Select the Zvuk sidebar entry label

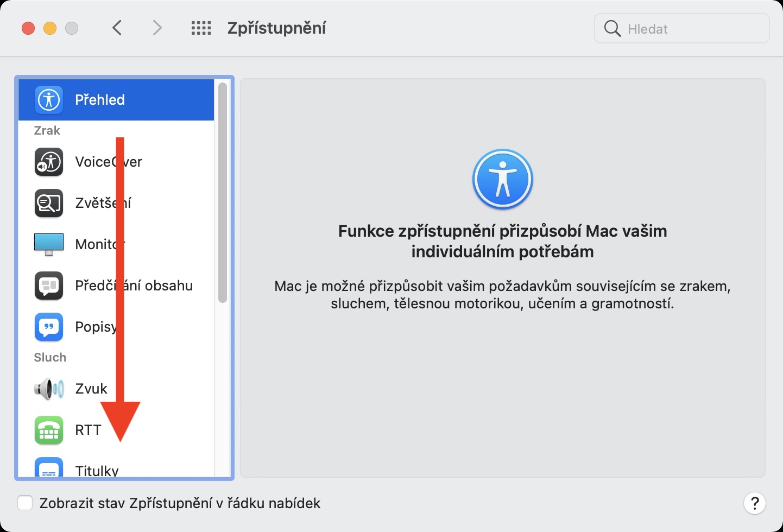(91, 389)
